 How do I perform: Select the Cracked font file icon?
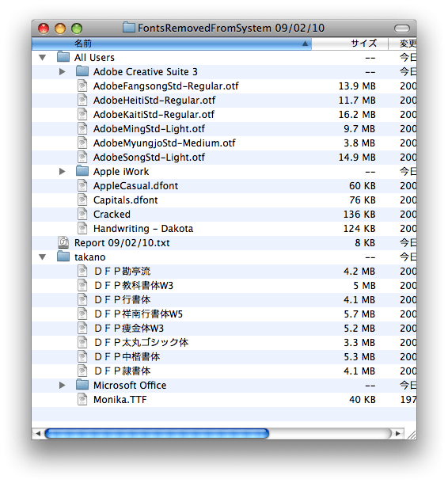(82, 214)
